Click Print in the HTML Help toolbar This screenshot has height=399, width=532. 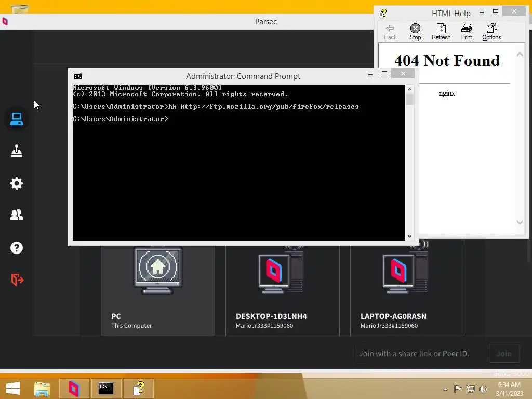[467, 32]
